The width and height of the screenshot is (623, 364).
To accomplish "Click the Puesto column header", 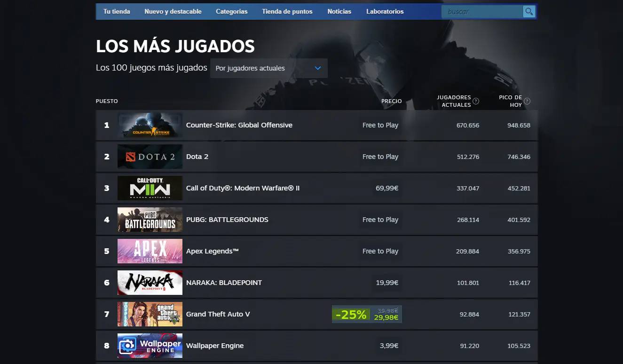I will tap(107, 101).
